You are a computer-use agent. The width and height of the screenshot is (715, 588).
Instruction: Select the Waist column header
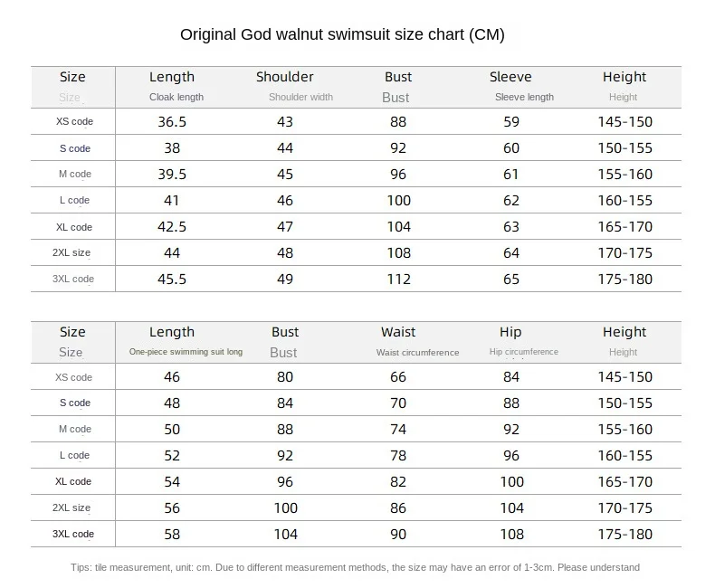tap(398, 332)
